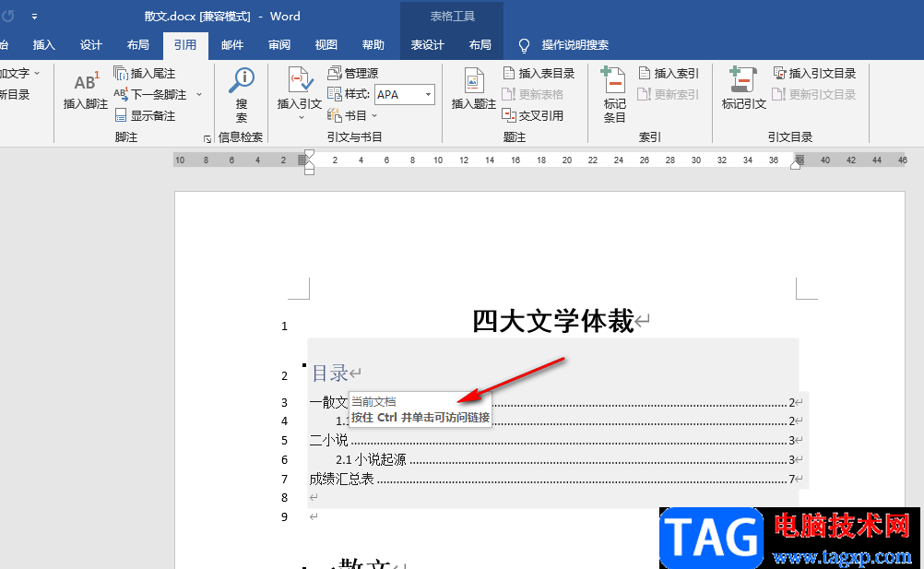Click Insert Table of Figures (插入表目录)
The image size is (924, 569).
(x=539, y=73)
